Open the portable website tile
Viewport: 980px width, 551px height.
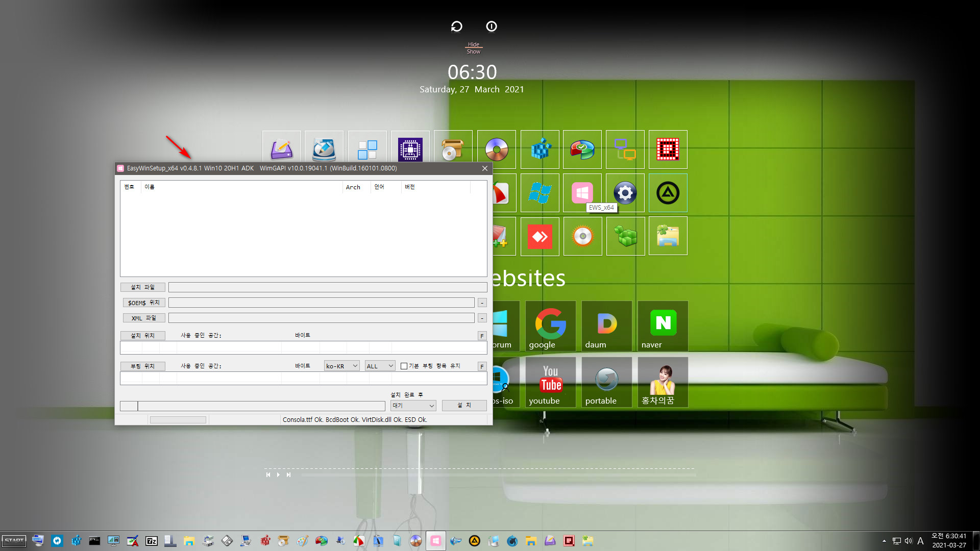(x=607, y=382)
